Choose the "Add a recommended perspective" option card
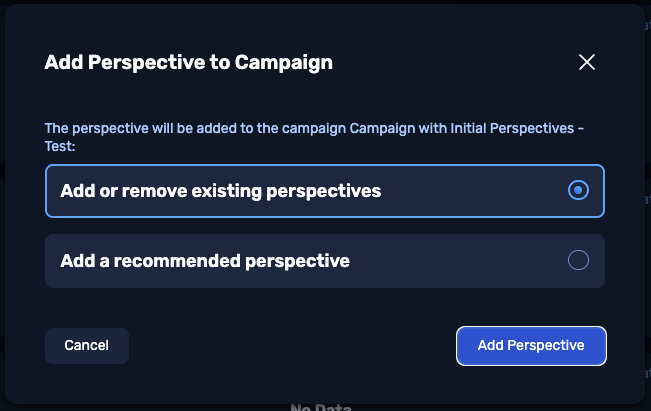The height and width of the screenshot is (411, 651). tap(324, 261)
